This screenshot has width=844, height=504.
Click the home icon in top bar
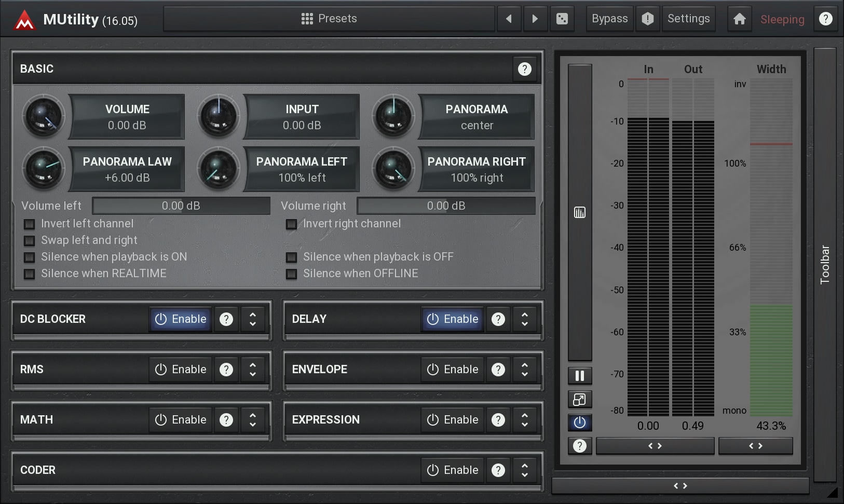click(740, 19)
